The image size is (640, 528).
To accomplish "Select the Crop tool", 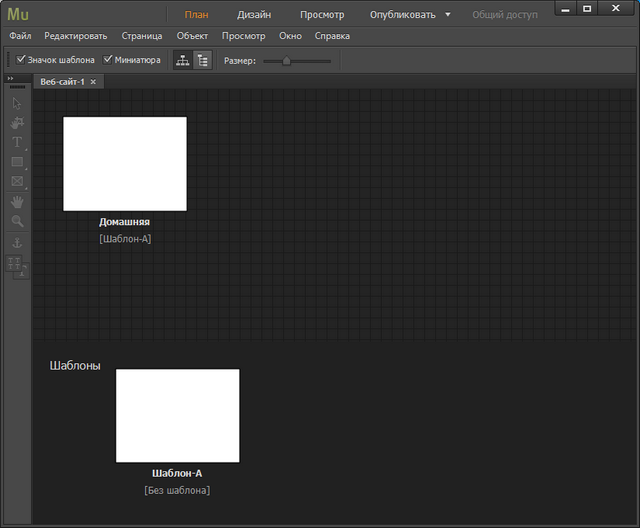I will point(16,123).
